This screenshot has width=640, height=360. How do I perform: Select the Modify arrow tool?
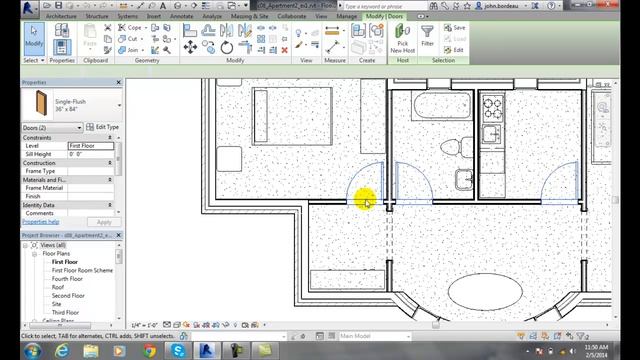click(34, 39)
